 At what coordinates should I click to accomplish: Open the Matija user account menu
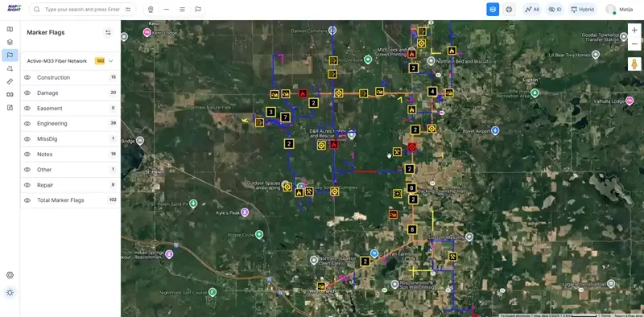[x=619, y=9]
